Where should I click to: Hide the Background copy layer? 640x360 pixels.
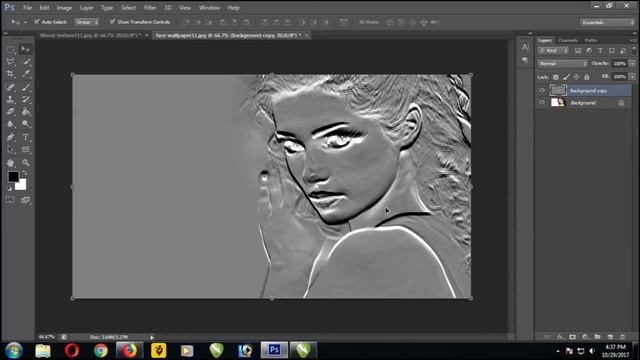pos(542,91)
